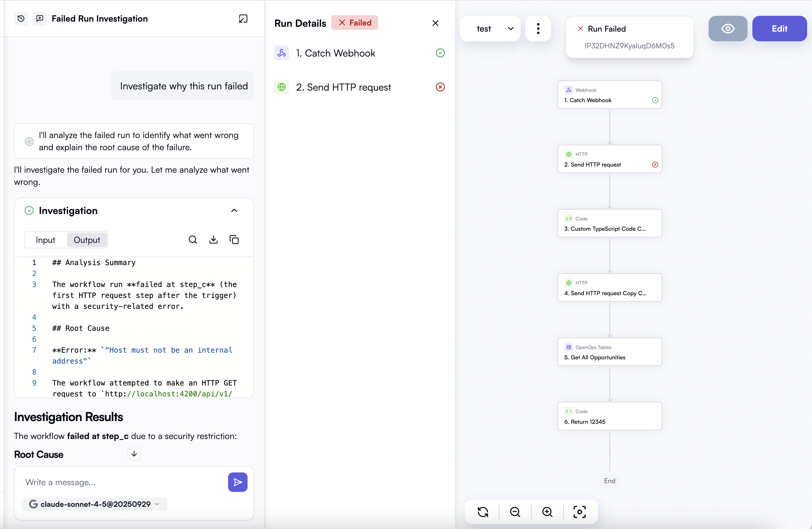Screen dimensions: 812x529
Task: Search within the Investigation output
Action: tap(193, 240)
